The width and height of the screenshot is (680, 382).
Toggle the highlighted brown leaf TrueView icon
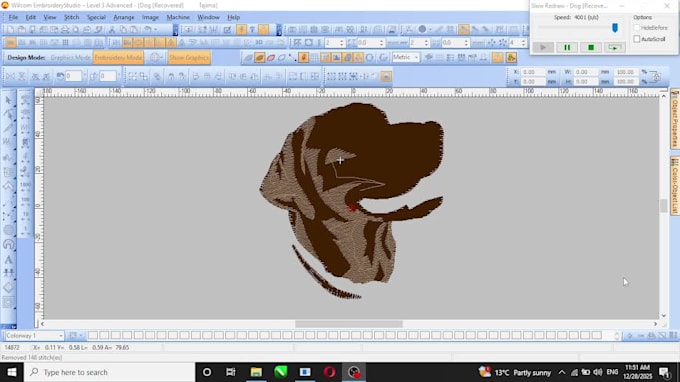[x=259, y=58]
